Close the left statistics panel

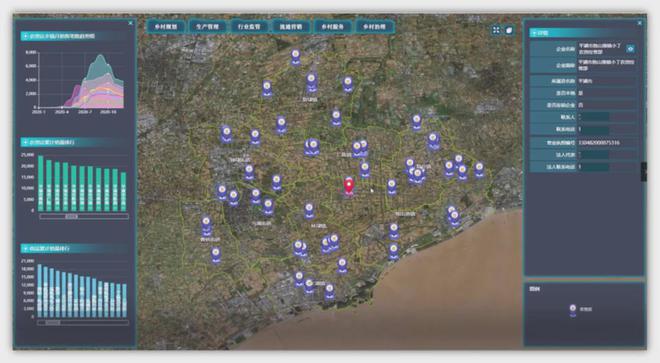130,23
